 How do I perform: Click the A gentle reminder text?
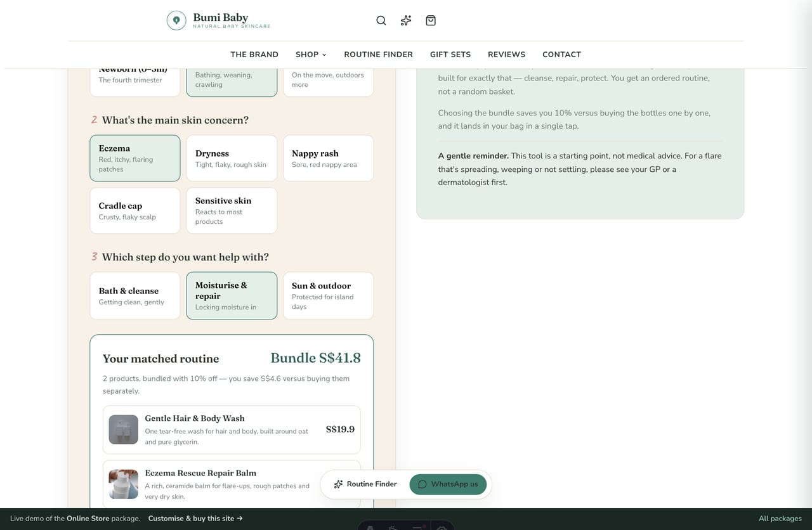[473, 156]
